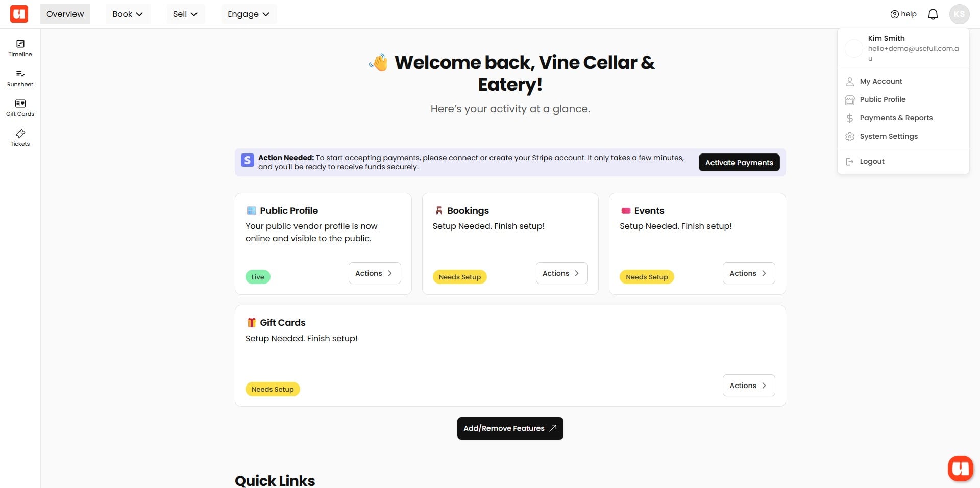Click the System Settings gear icon
The height and width of the screenshot is (488, 980).
click(x=850, y=136)
